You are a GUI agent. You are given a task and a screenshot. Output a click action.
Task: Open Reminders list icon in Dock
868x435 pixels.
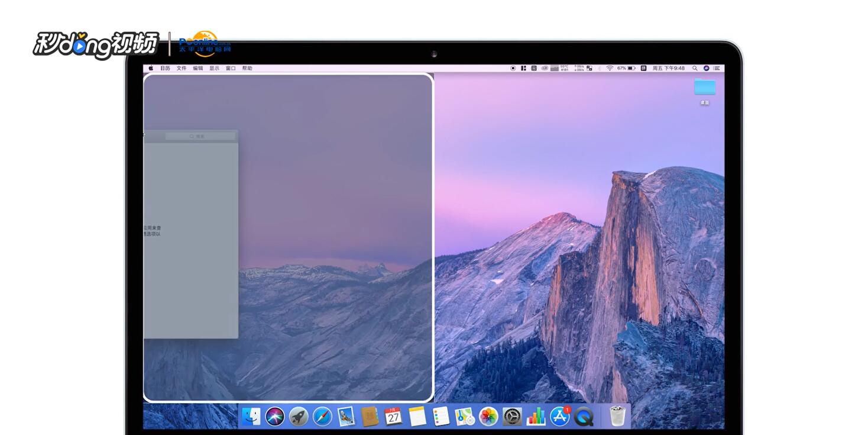[441, 416]
